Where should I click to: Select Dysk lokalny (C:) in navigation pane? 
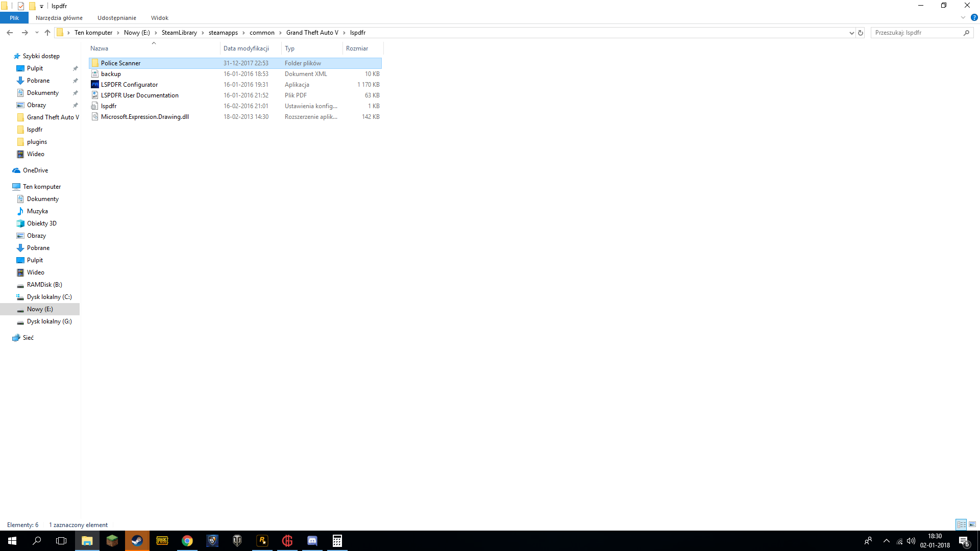click(49, 297)
